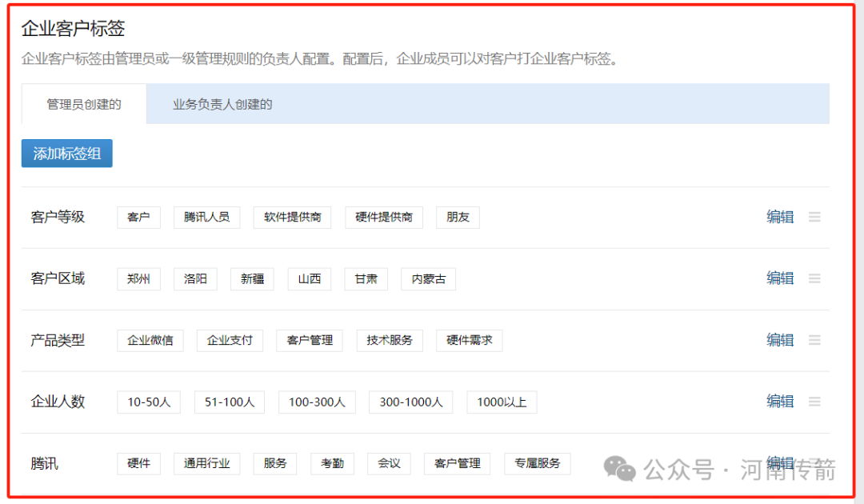
Task: Click the drag handle icon for 产品类型 row
Action: [814, 341]
